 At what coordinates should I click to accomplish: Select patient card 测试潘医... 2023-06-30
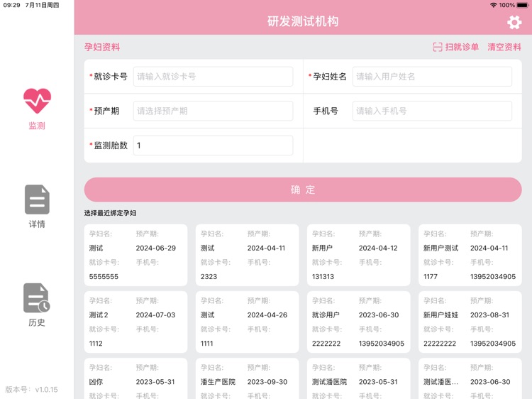click(x=470, y=378)
